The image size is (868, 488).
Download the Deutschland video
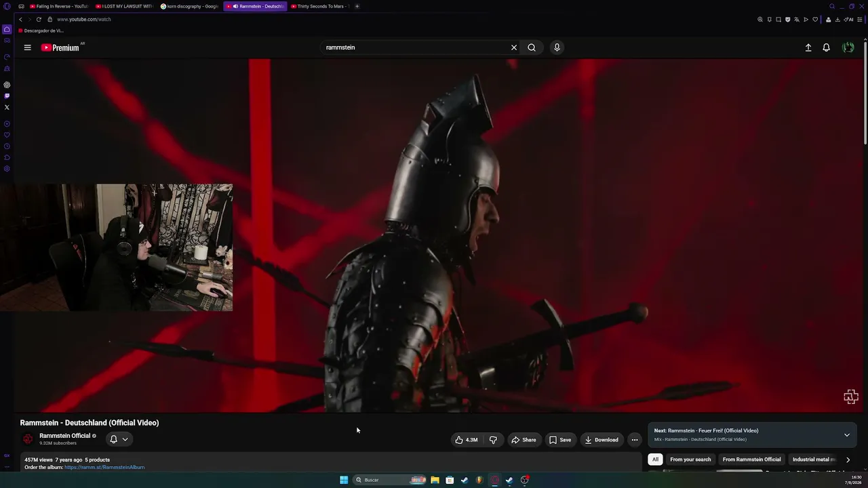[601, 440]
